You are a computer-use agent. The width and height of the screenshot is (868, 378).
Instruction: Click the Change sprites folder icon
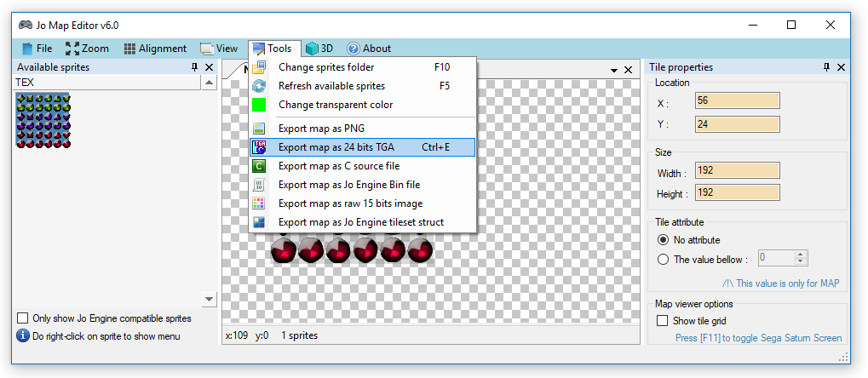click(x=258, y=67)
